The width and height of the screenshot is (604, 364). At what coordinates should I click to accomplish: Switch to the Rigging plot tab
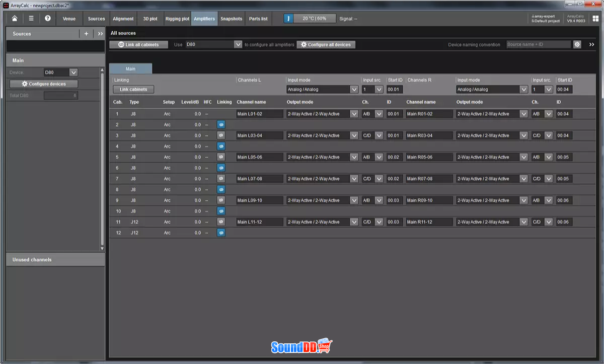pyautogui.click(x=177, y=19)
